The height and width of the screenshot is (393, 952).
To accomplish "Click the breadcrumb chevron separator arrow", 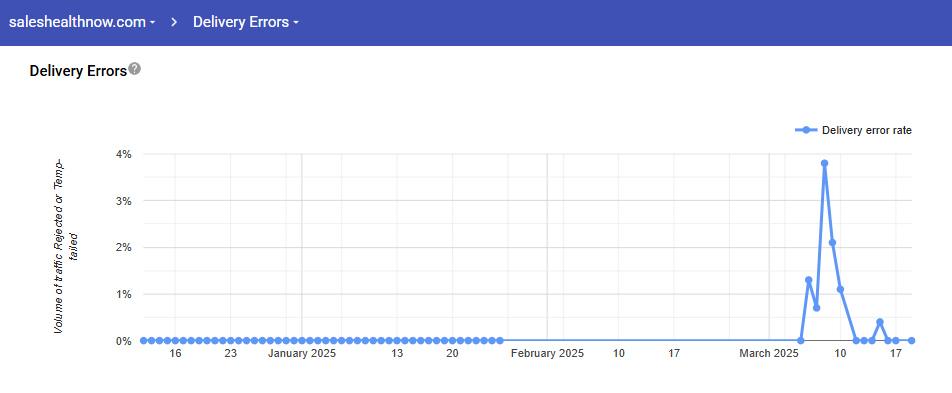I will tap(174, 22).
